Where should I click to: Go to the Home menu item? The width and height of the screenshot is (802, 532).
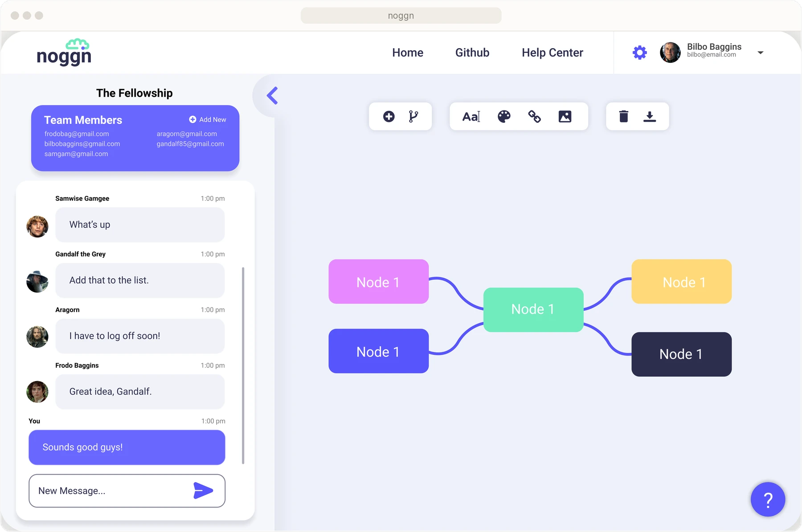(x=408, y=53)
